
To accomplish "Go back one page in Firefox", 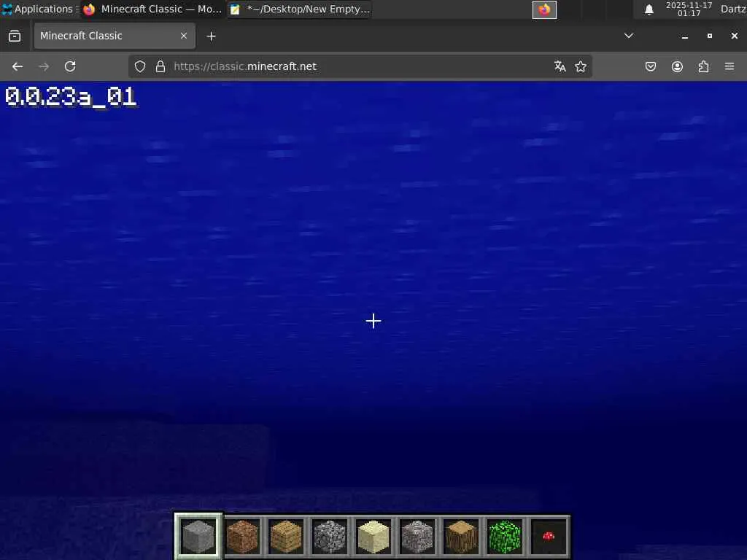I will (x=18, y=66).
